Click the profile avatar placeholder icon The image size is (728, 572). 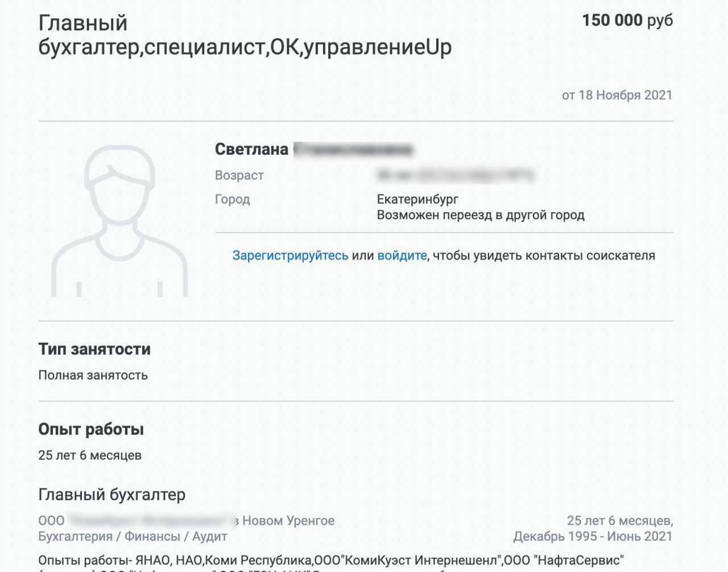click(119, 221)
